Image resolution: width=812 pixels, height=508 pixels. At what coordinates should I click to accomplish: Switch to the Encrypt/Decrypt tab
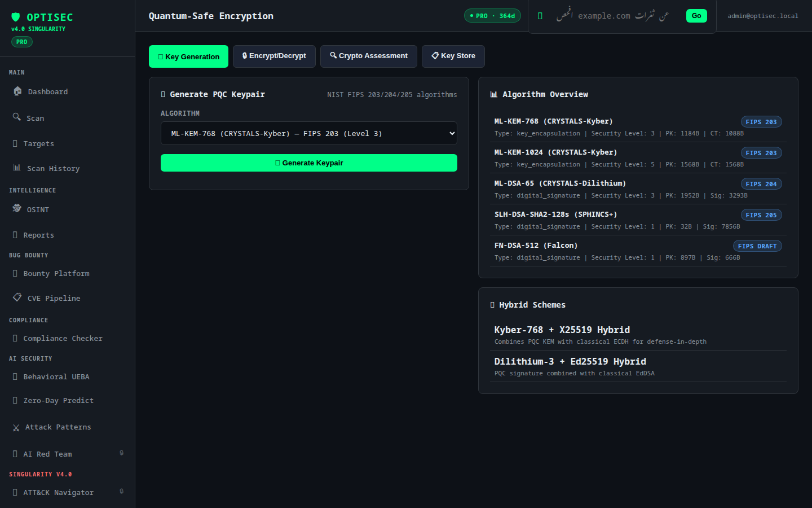click(274, 56)
